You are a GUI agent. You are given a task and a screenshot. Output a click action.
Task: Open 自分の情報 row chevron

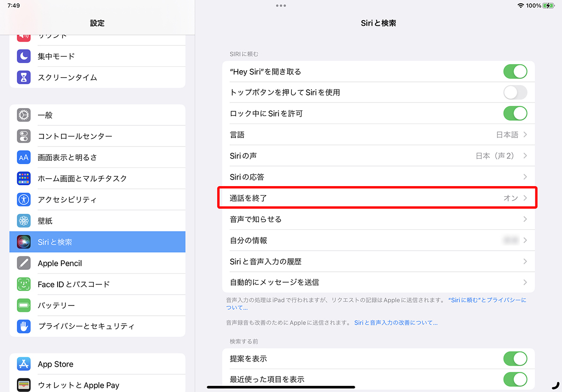[x=525, y=240]
